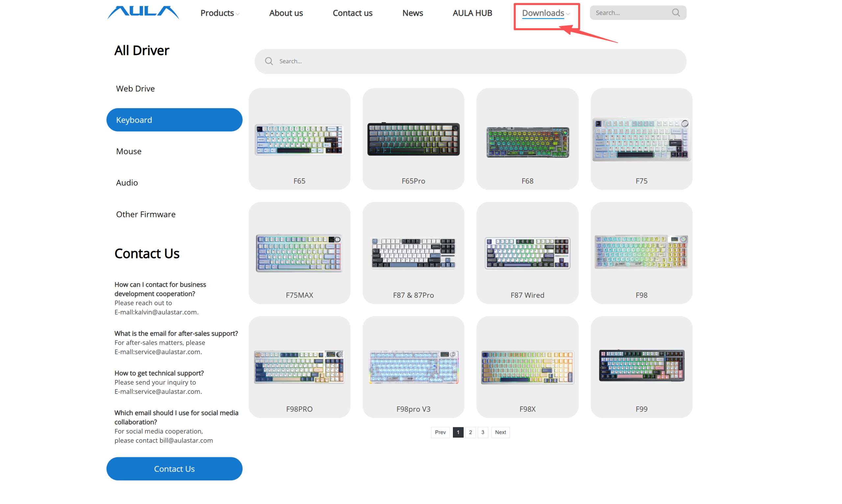Viewport: 842px width, 504px height.
Task: Open the F99 keyboard driver
Action: 641,367
